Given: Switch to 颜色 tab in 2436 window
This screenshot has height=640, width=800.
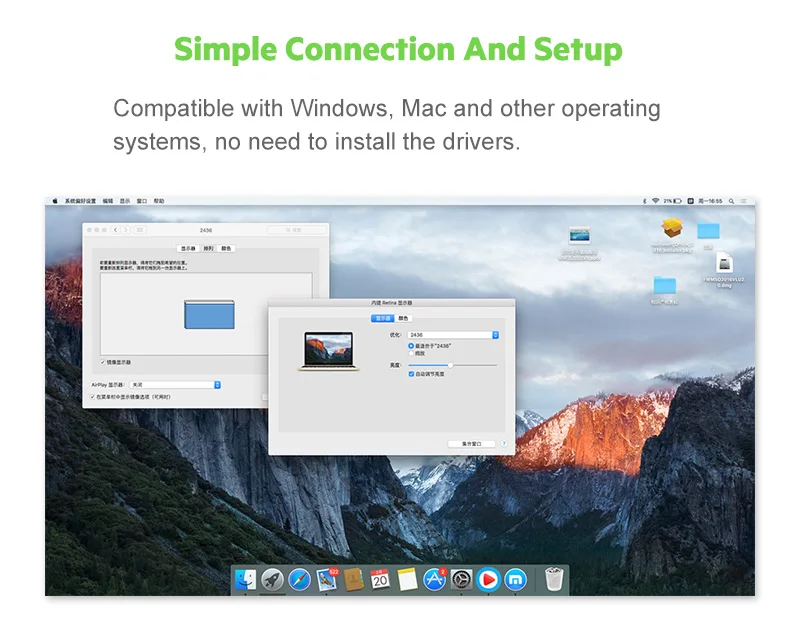Looking at the screenshot, I should 226,249.
